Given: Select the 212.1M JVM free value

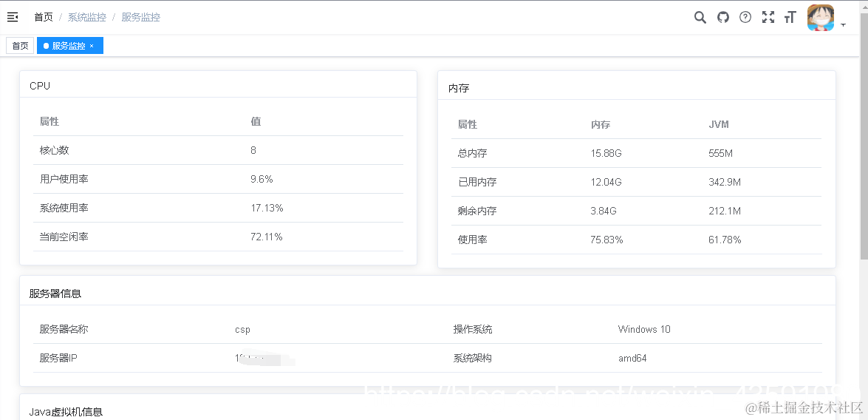Looking at the screenshot, I should [x=725, y=211].
